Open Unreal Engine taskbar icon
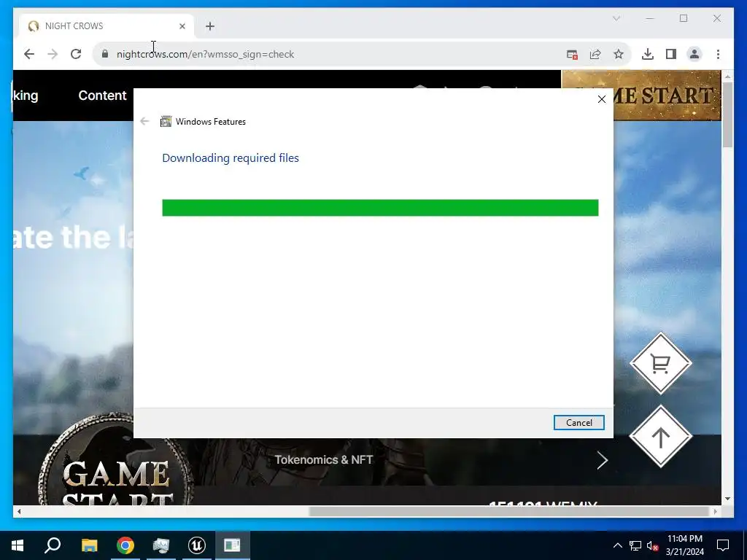Viewport: 747px width, 560px height. (197, 545)
